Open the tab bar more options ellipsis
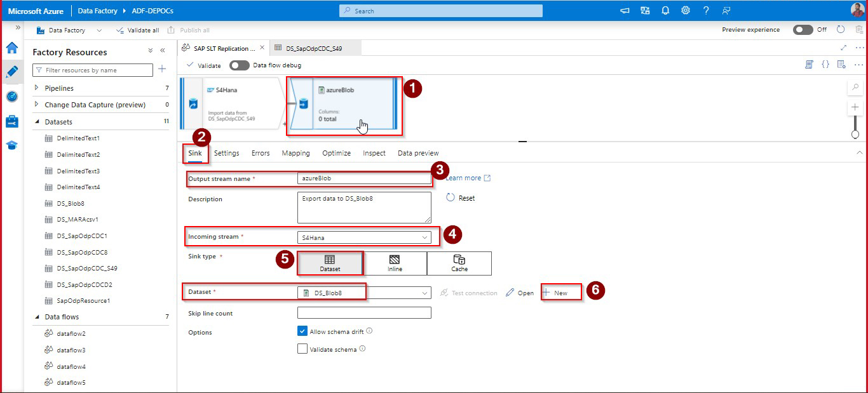Viewport: 868px width, 393px height. tap(859, 48)
